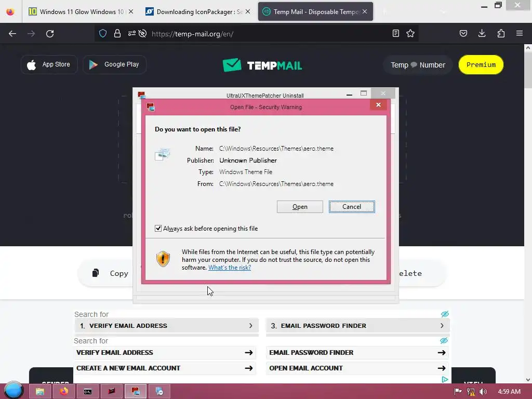Click the Copy button on the TempMail page
The image size is (532, 399).
pyautogui.click(x=110, y=273)
